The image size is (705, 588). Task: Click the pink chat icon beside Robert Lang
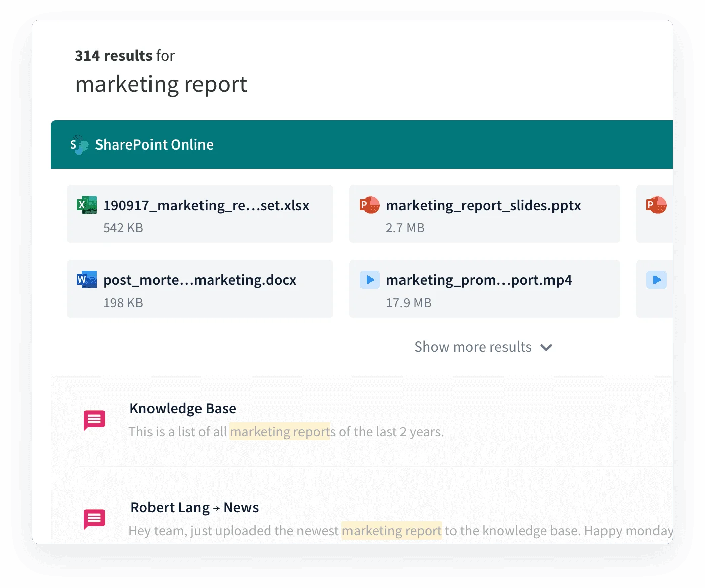tap(94, 519)
